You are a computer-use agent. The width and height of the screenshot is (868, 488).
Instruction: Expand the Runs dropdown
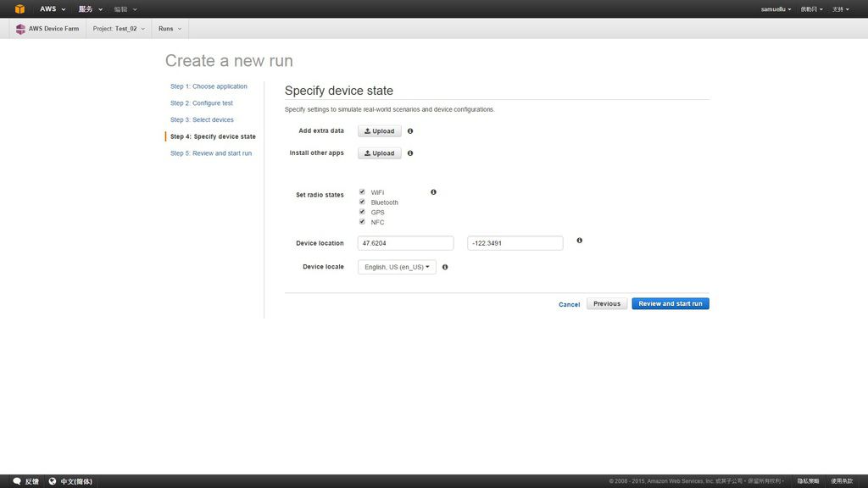coord(170,29)
